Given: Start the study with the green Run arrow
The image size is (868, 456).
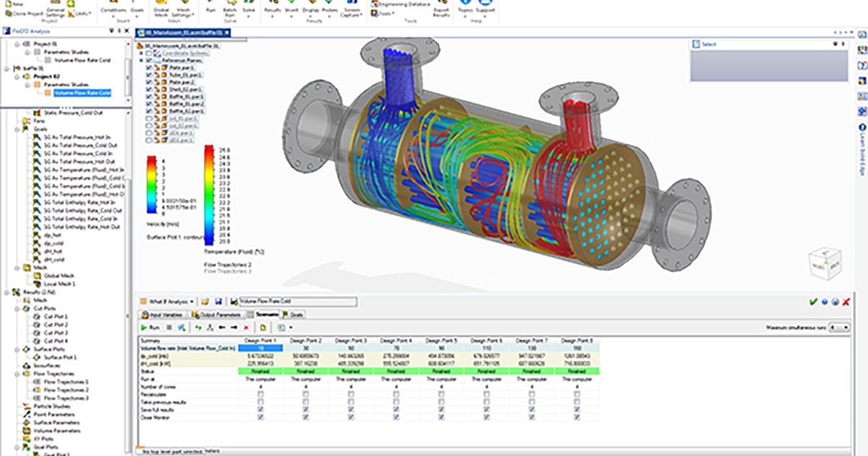Looking at the screenshot, I should 143,326.
